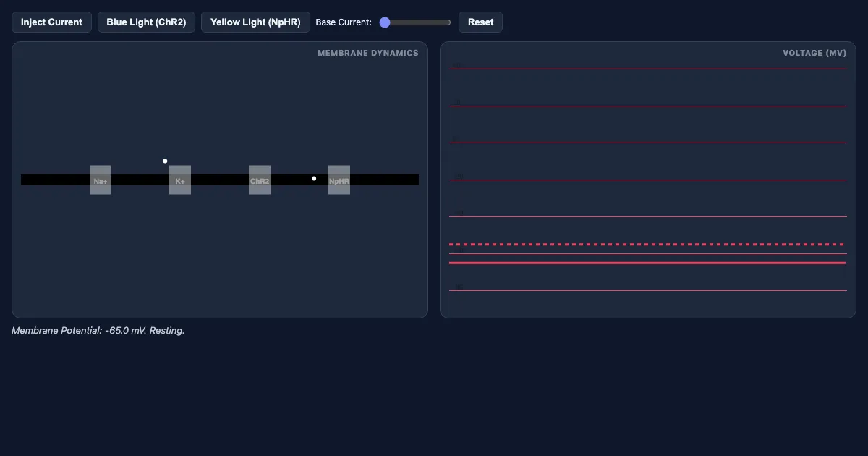
Task: Turn on Yellow Light (NpHR)
Action: pos(255,22)
